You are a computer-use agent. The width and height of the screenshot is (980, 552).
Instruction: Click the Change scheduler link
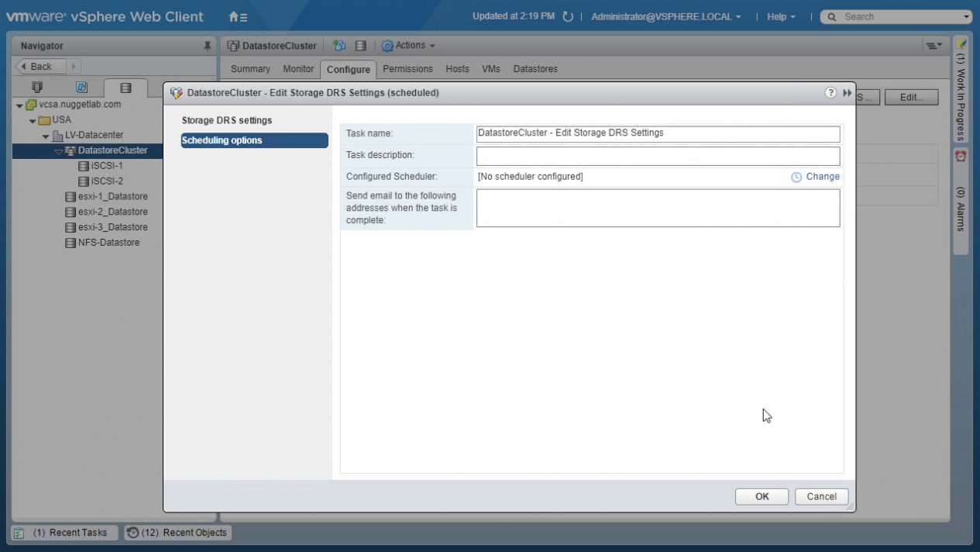(822, 177)
